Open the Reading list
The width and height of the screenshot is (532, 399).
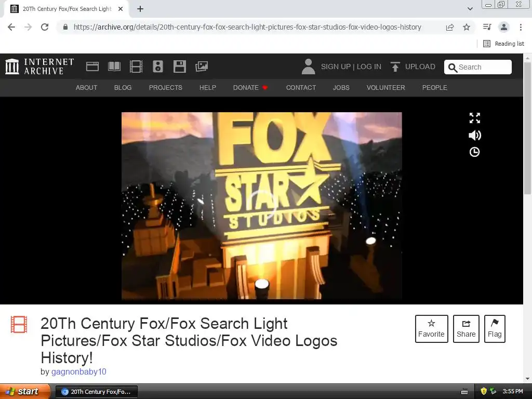[x=503, y=44]
